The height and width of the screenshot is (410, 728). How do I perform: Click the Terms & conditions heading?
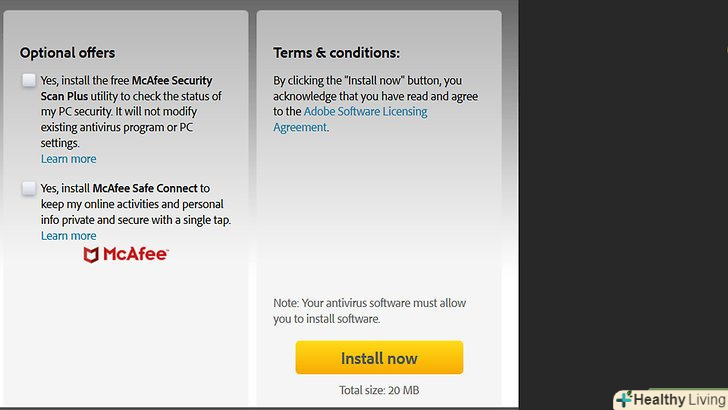pos(336,53)
